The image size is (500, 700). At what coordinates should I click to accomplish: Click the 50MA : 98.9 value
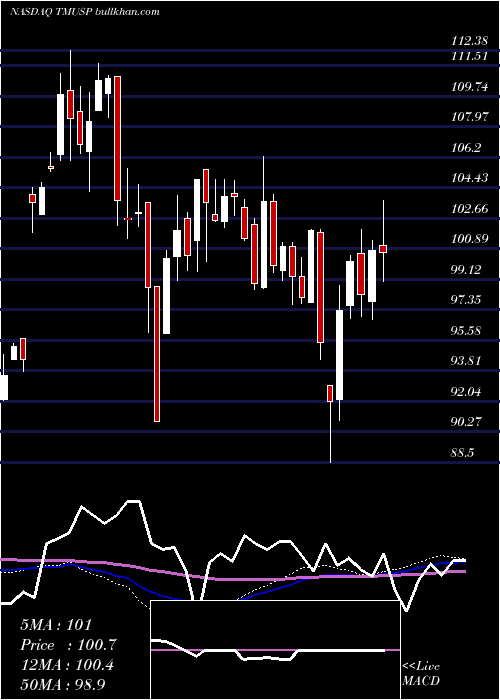pos(62,685)
